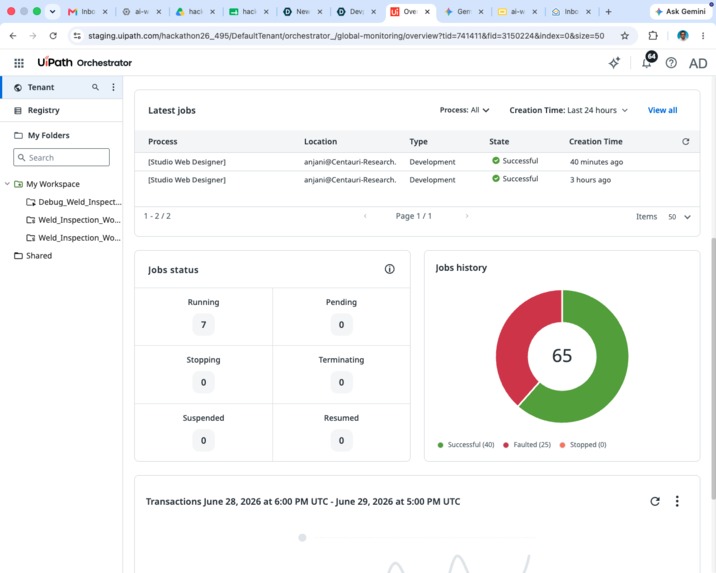This screenshot has height=573, width=716.
Task: Click folder Search input field
Action: click(61, 158)
